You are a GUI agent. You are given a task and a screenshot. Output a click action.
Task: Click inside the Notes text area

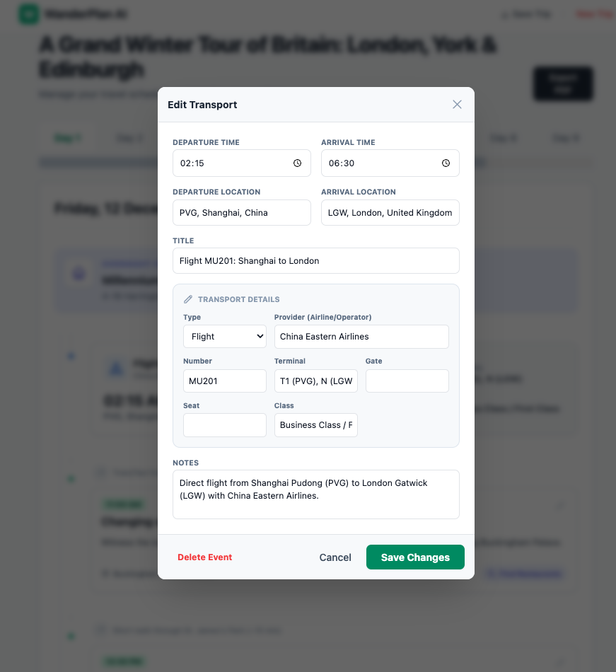[316, 494]
